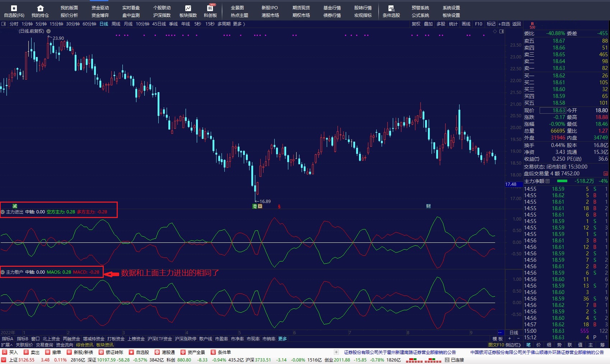Screen dimensions: 610x364
Task: Open 我的持仓 holdings icon
Action: [40, 8]
